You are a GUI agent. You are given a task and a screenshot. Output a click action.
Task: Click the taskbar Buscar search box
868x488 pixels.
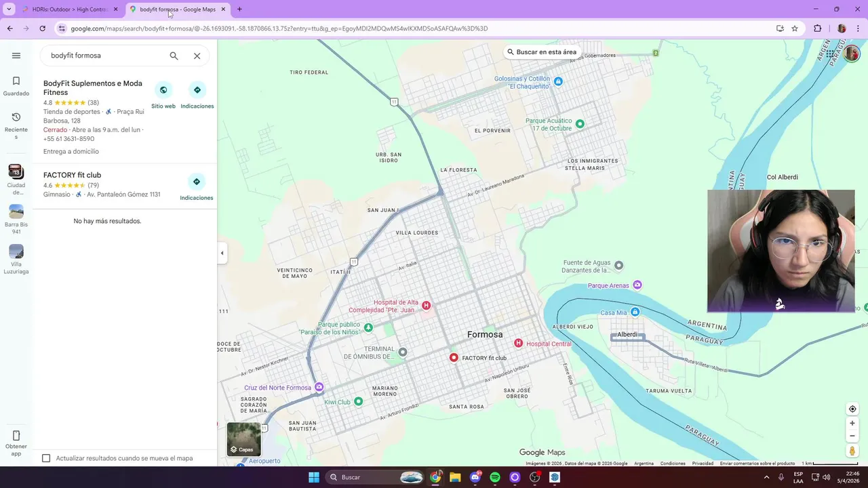[376, 477]
